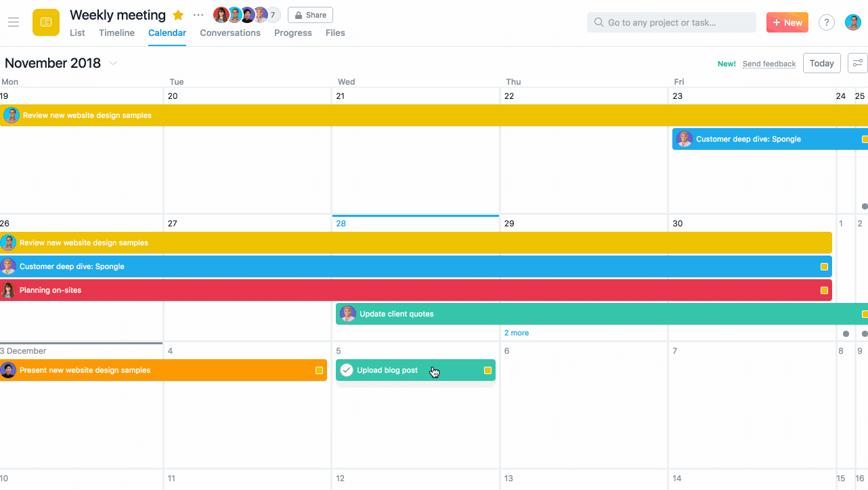Switch to the Timeline tab
Image resolution: width=868 pixels, height=490 pixels.
pos(116,33)
